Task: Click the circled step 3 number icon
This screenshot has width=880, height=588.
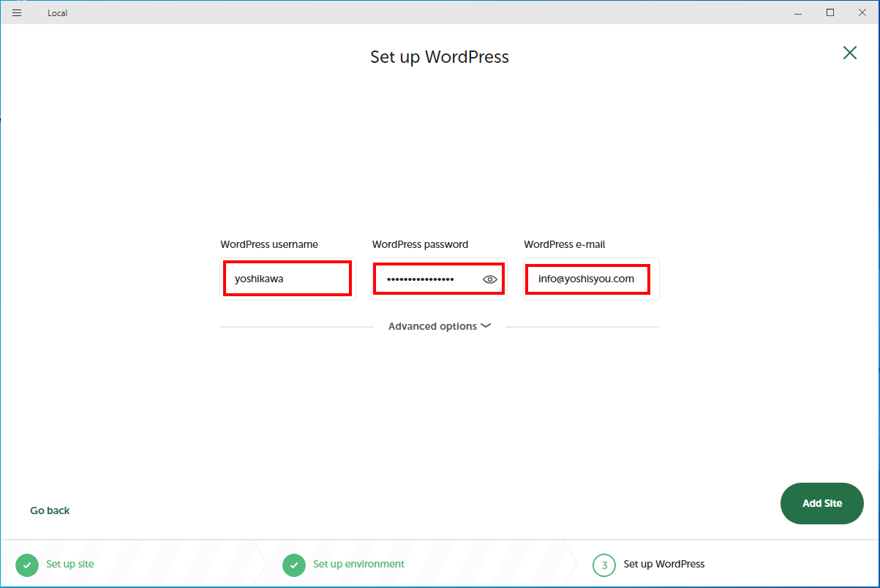Action: (603, 565)
